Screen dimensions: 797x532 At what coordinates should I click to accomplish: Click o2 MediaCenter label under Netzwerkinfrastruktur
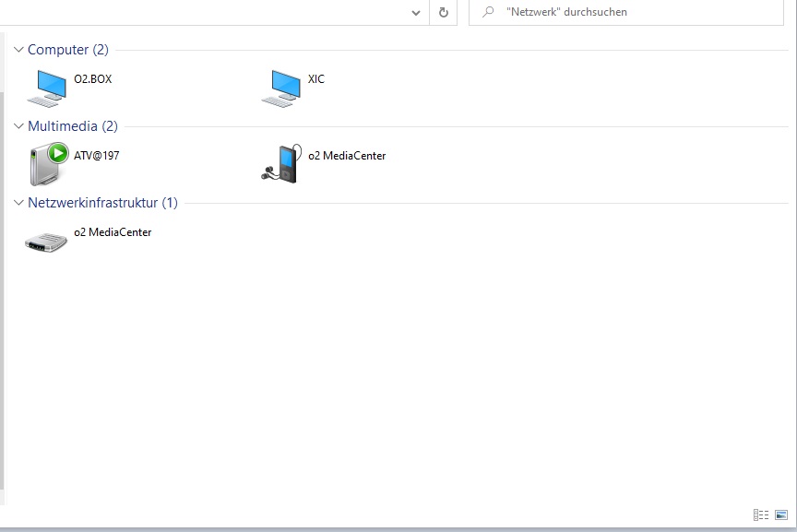click(113, 232)
